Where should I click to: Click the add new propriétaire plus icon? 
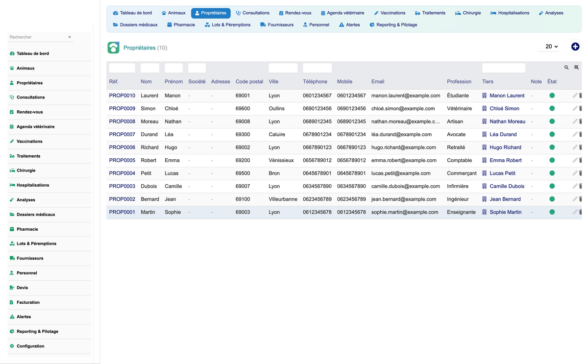pyautogui.click(x=575, y=47)
